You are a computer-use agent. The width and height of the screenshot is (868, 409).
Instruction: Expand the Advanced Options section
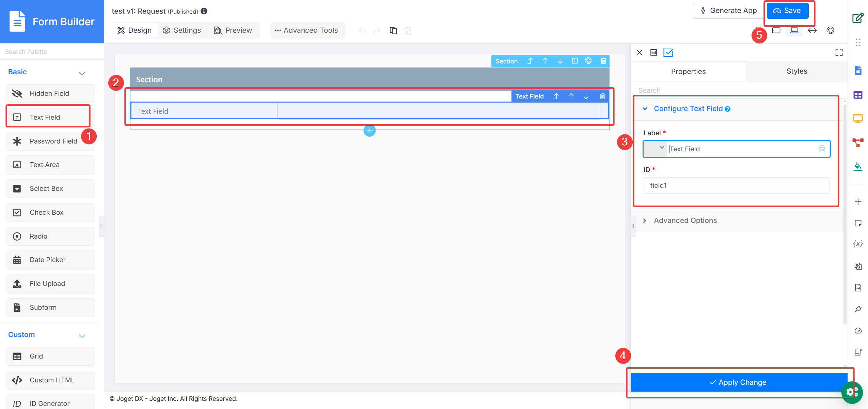click(x=645, y=221)
